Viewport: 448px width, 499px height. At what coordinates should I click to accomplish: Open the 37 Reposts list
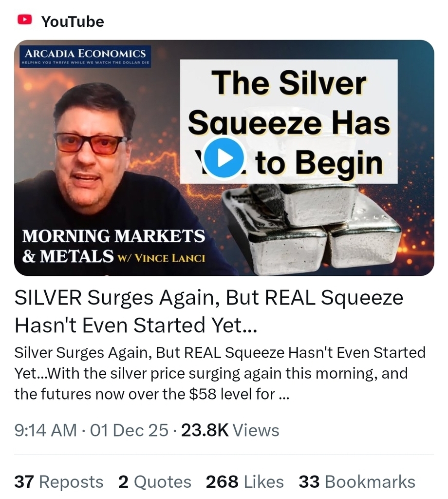[x=59, y=481]
